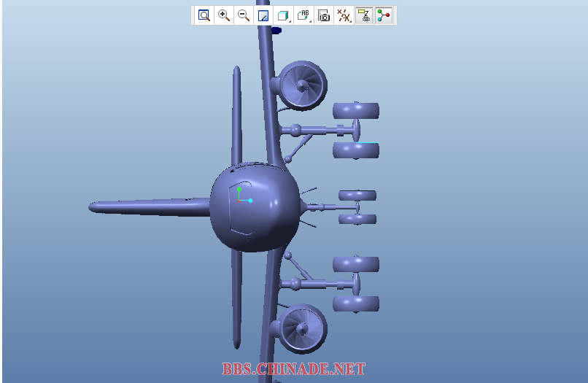Open the Datum Display Filters dropdown

click(344, 16)
